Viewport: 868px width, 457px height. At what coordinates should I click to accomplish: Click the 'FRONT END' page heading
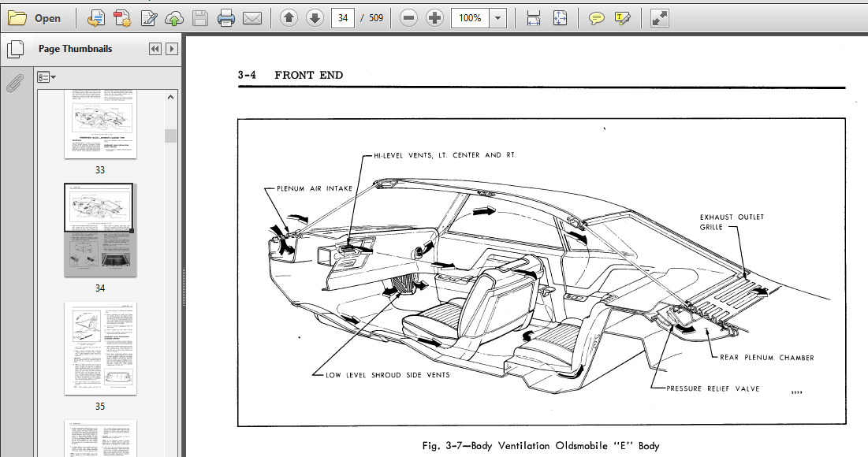(x=308, y=75)
